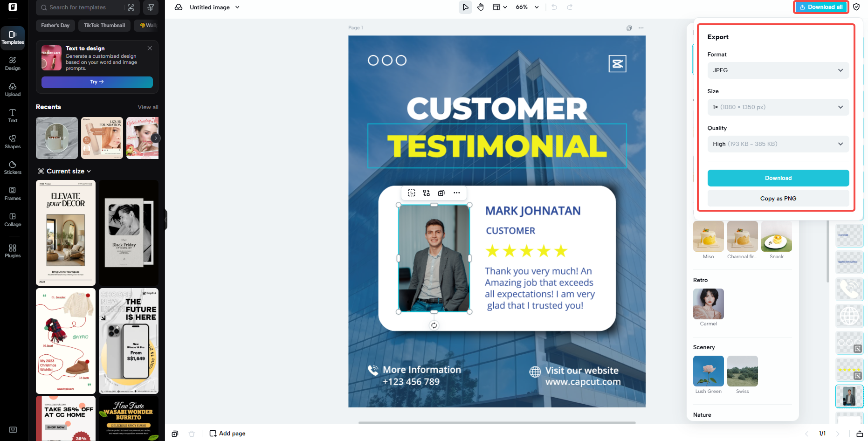Activate the Hand pan tool
Screen dimensions: 868x441
tap(481, 7)
